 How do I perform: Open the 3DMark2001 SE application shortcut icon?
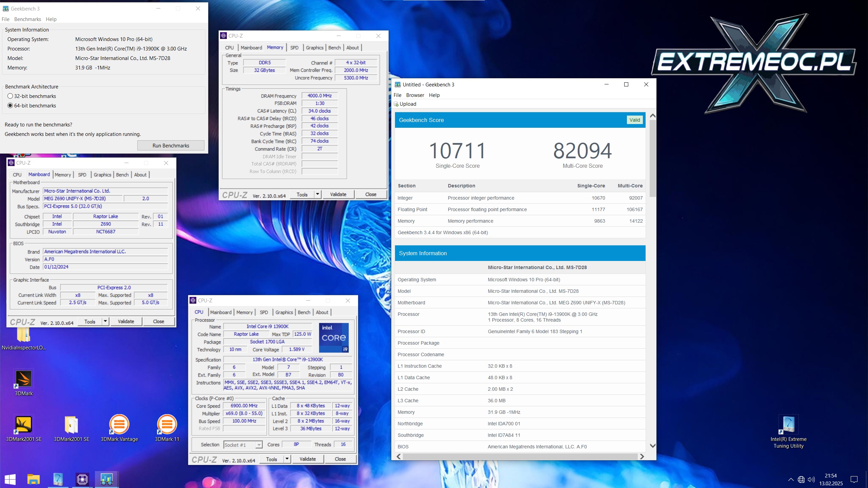(x=24, y=428)
